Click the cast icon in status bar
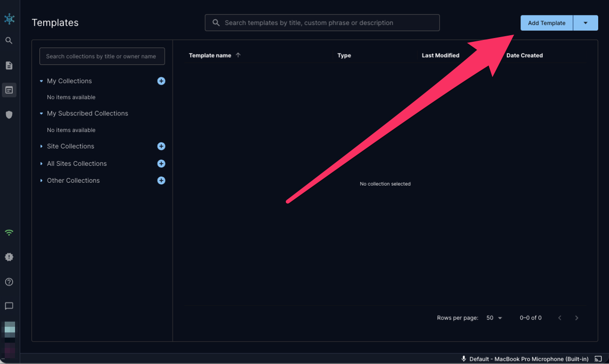This screenshot has width=609, height=364. click(x=598, y=359)
